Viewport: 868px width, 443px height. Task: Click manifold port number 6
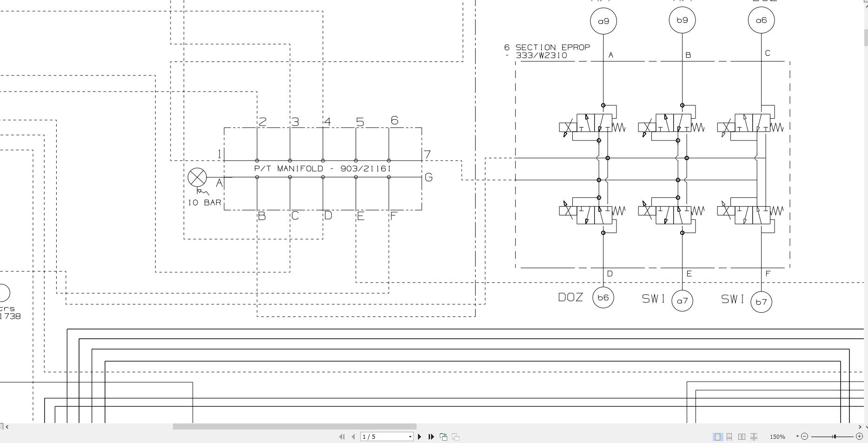394,121
